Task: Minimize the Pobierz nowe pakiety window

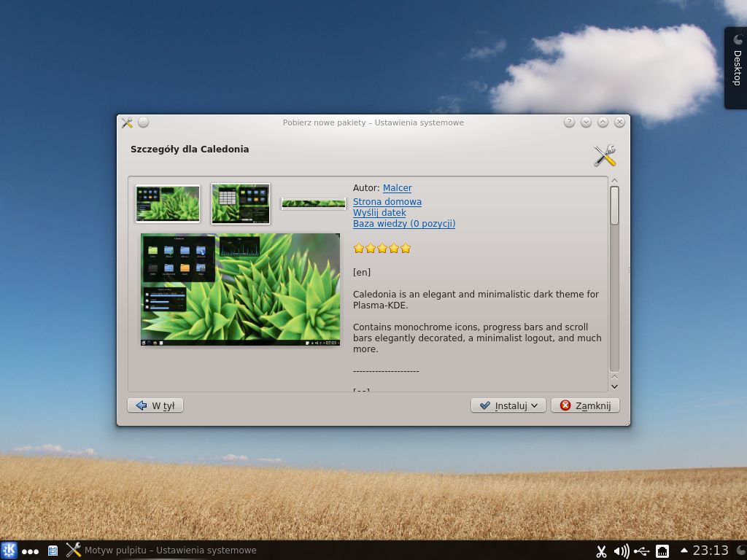Action: point(586,122)
